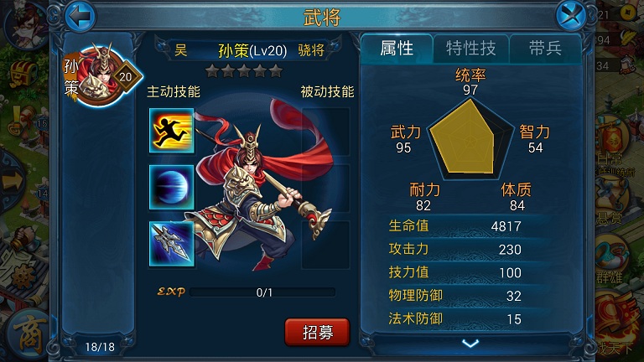Screen dimensions: 644x362
Task: Select the blue orb active skill icon
Action: (171, 187)
